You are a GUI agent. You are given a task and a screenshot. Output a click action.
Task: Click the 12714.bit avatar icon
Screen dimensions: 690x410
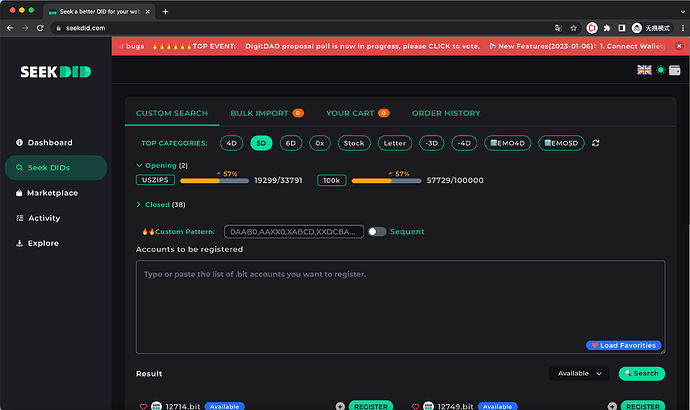tap(156, 406)
